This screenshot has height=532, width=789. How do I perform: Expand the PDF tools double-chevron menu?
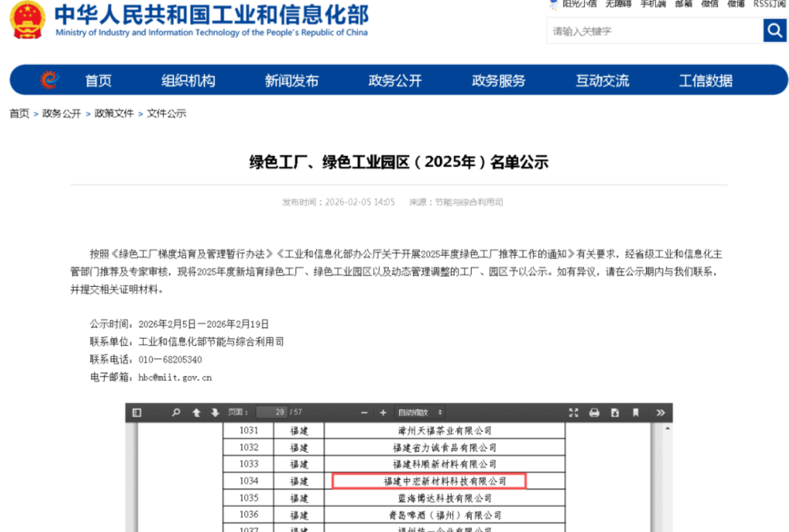point(660,412)
